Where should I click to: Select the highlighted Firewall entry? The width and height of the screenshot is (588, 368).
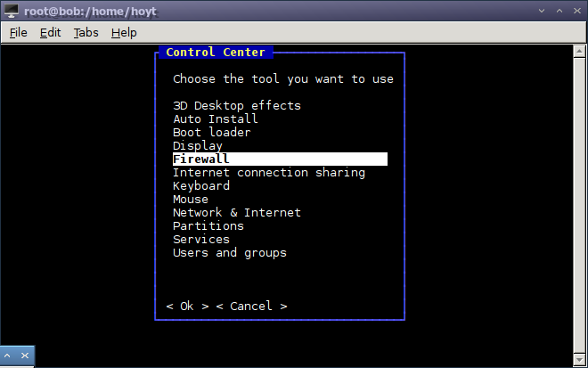201,159
